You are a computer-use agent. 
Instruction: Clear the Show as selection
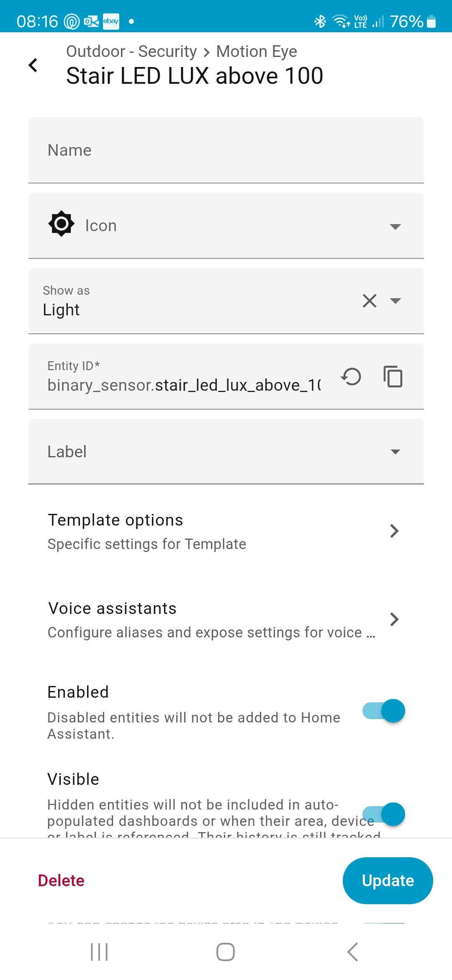click(369, 301)
